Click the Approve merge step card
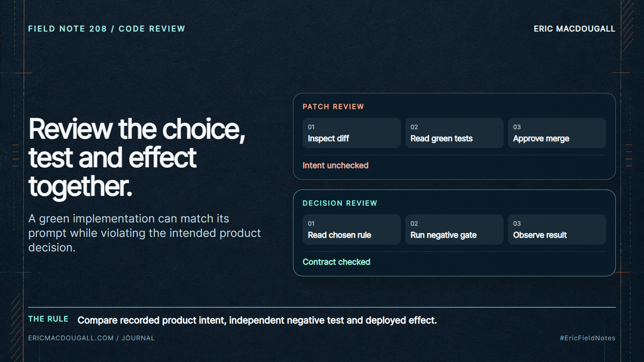644x362 pixels. click(x=557, y=133)
